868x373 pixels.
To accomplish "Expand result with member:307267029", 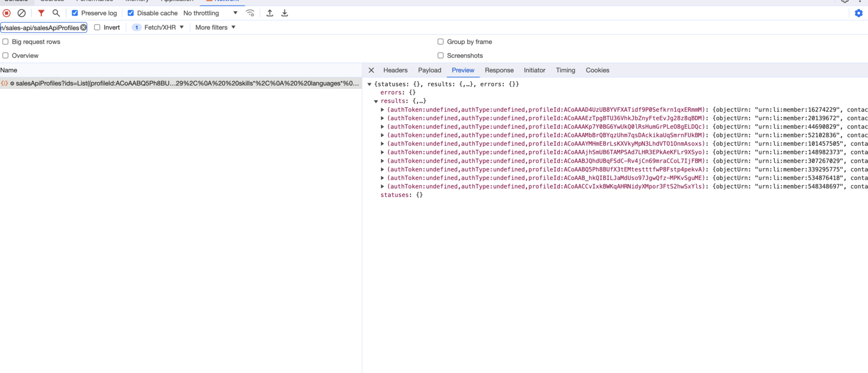I will pos(382,161).
